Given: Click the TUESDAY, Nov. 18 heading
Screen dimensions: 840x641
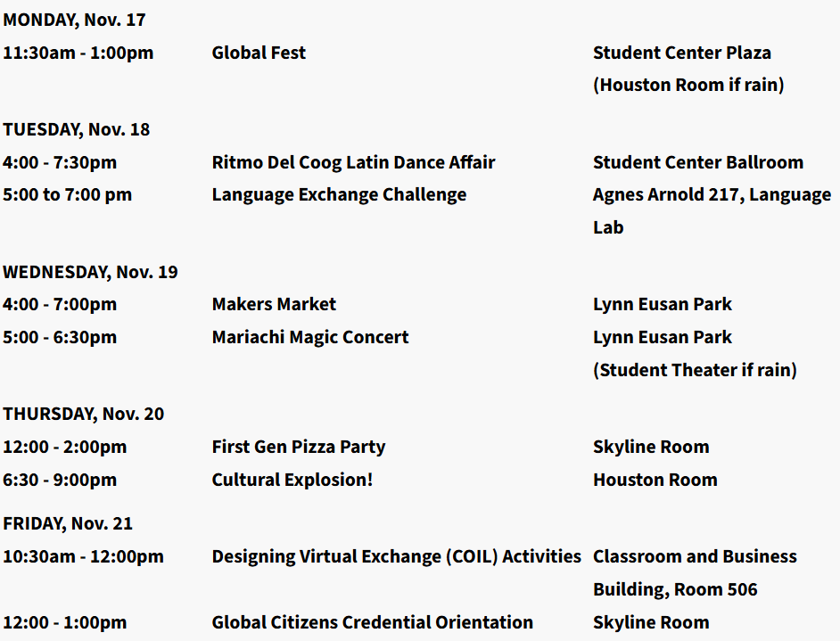Looking at the screenshot, I should (76, 129).
